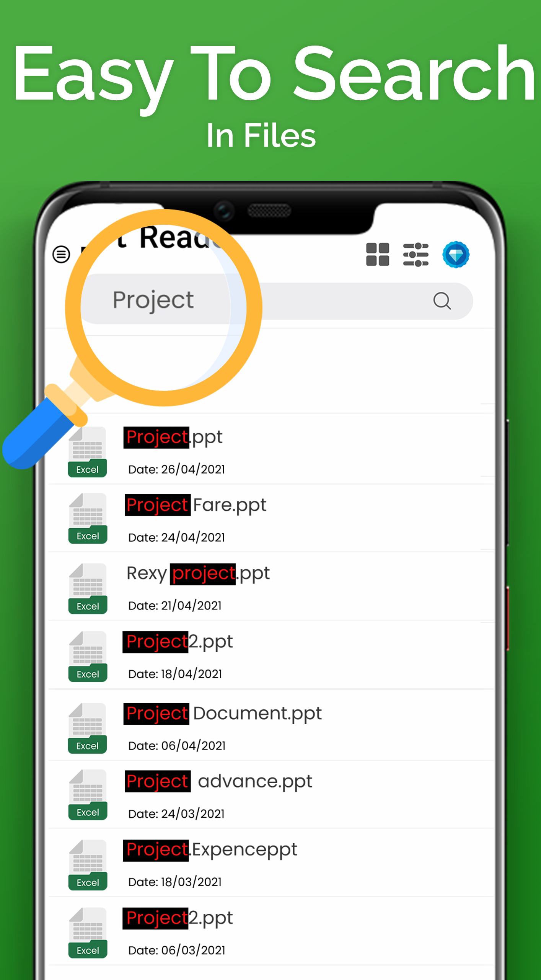Tap the Excel icon beside Project advance.ppt
541x980 pixels.
point(88,794)
